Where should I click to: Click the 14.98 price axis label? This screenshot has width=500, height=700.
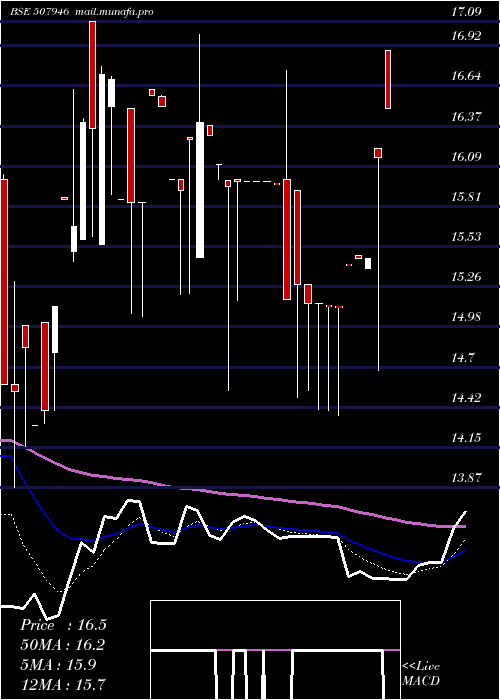pyautogui.click(x=466, y=317)
